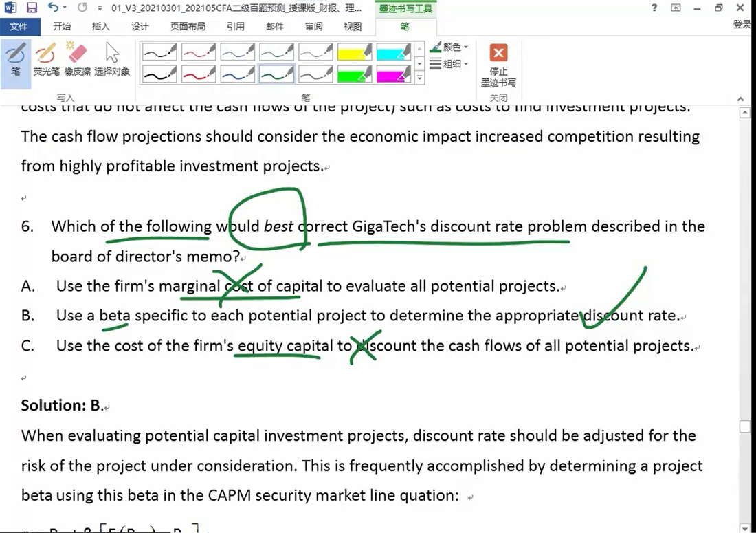Choose the bright green highlighter pen style

[355, 74]
